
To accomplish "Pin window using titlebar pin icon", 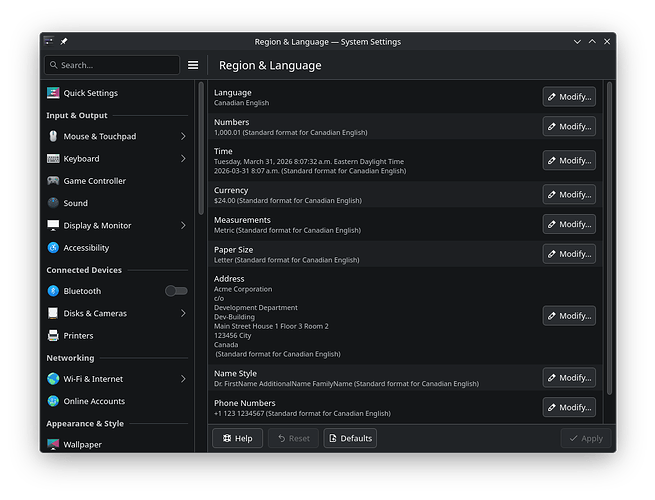I will (64, 41).
